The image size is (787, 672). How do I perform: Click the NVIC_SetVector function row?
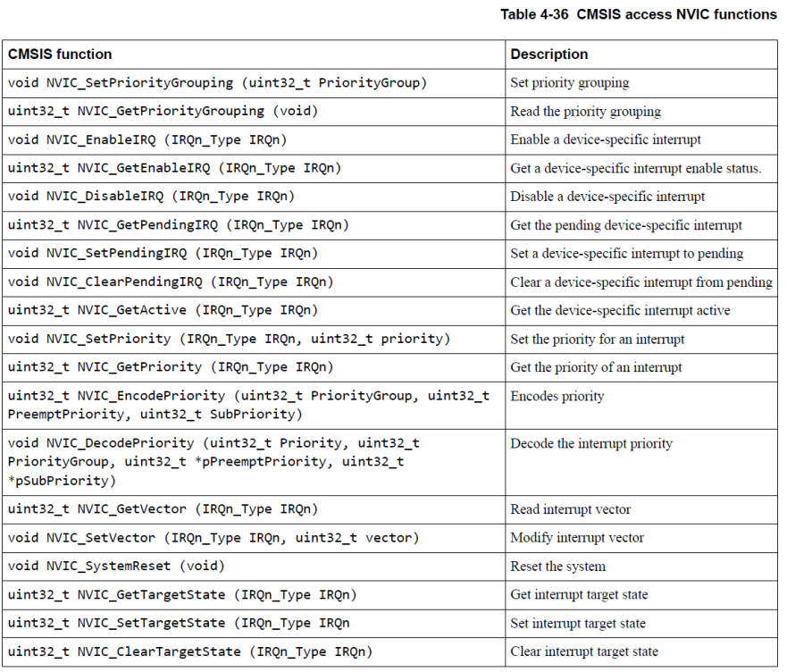coord(213,538)
